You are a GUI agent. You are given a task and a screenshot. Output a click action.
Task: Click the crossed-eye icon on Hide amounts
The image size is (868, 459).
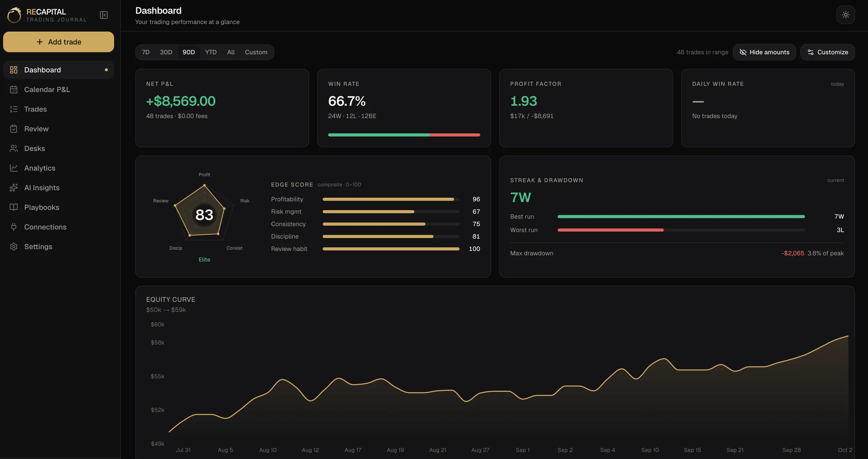(743, 52)
